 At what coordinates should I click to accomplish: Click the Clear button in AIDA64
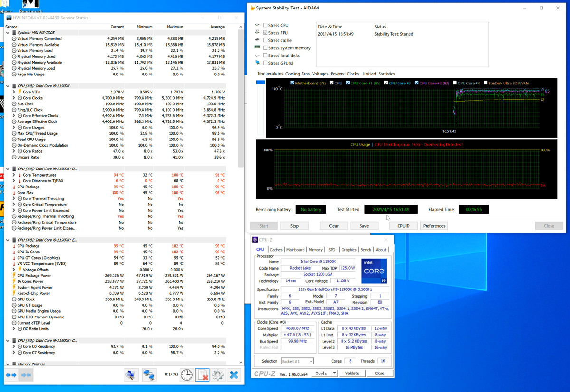pyautogui.click(x=334, y=226)
